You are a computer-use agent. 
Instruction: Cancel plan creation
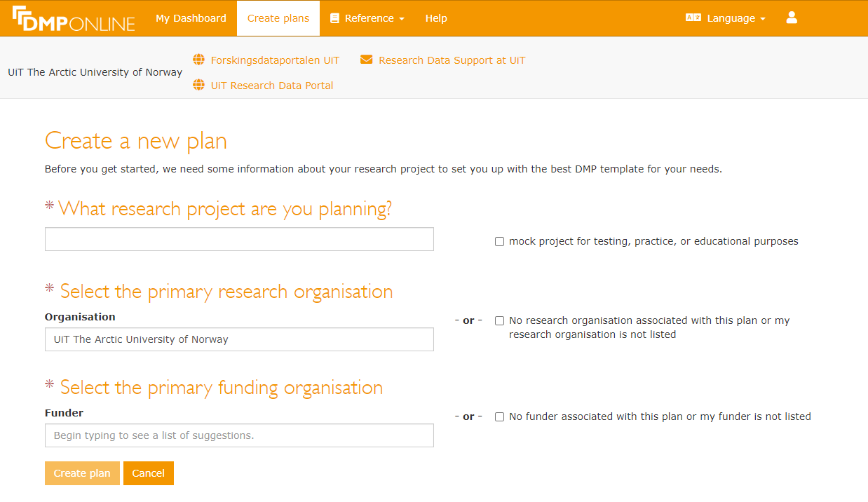pos(148,473)
